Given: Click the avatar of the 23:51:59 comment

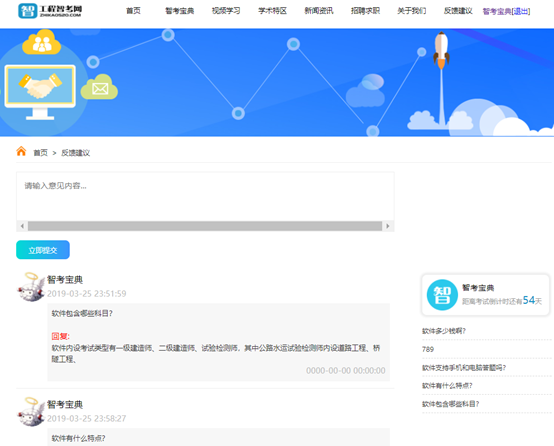Looking at the screenshot, I should (x=31, y=287).
